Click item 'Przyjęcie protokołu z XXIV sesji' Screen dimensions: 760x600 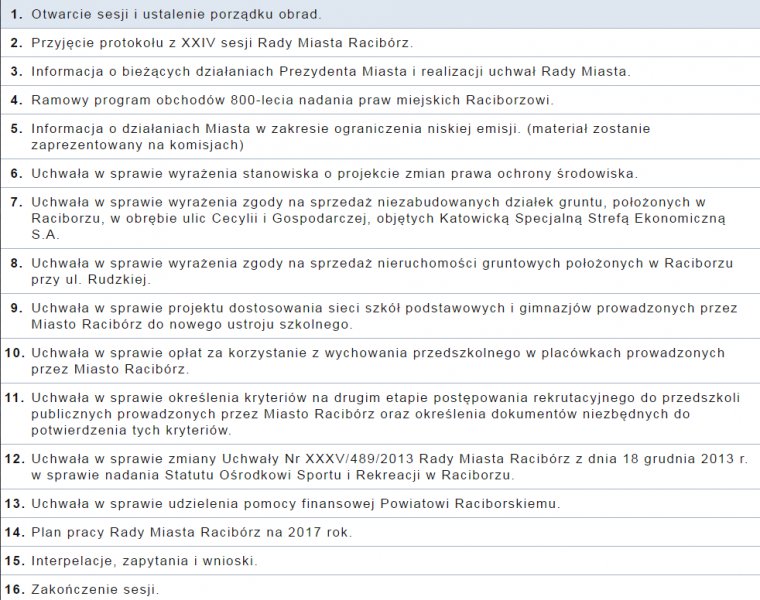coord(380,43)
